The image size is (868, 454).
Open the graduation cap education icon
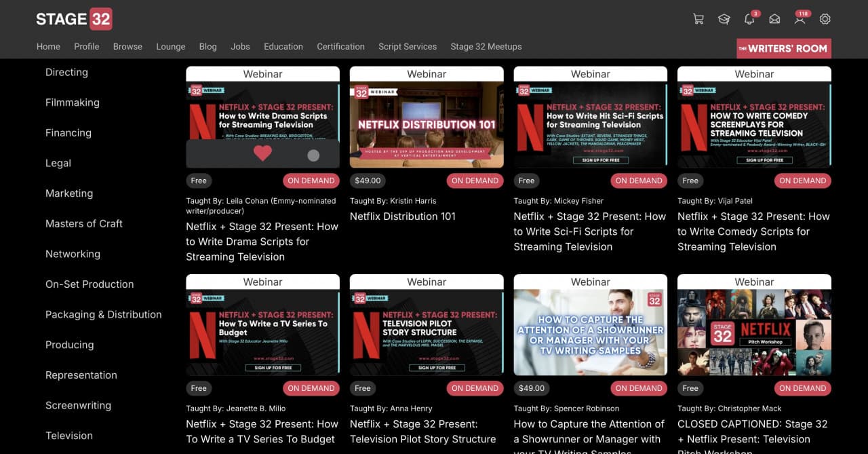pos(724,19)
